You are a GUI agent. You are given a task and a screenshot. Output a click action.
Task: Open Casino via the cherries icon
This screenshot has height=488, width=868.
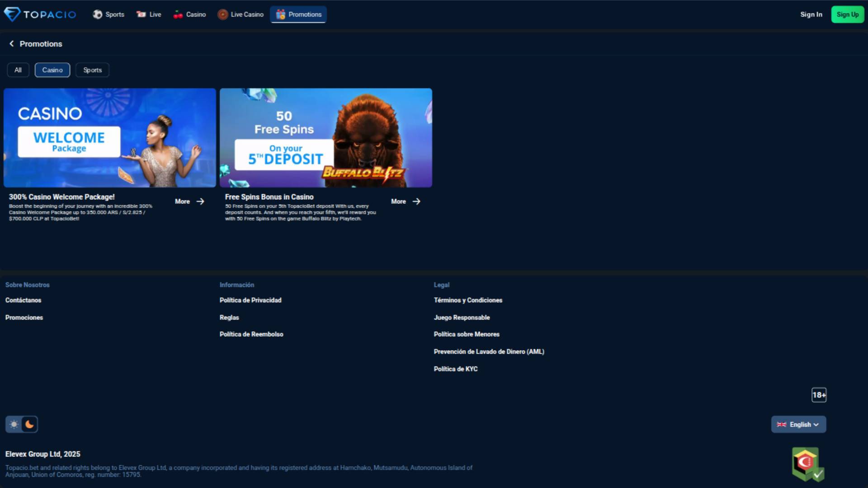tap(177, 14)
